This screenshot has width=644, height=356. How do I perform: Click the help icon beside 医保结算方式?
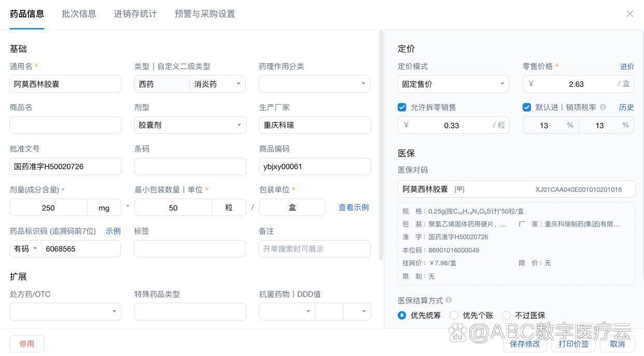449,300
